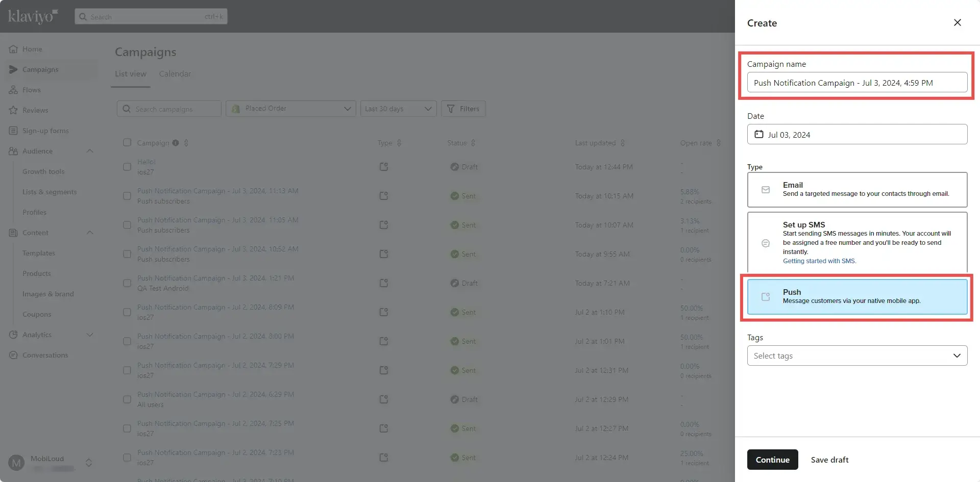Viewport: 980px width, 482px height.
Task: Click the top Search bar
Action: click(x=151, y=16)
